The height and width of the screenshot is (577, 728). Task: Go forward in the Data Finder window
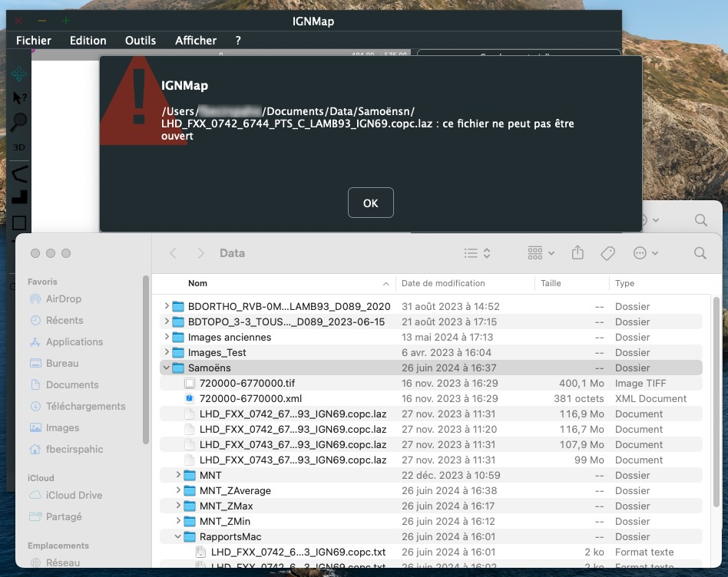point(200,253)
